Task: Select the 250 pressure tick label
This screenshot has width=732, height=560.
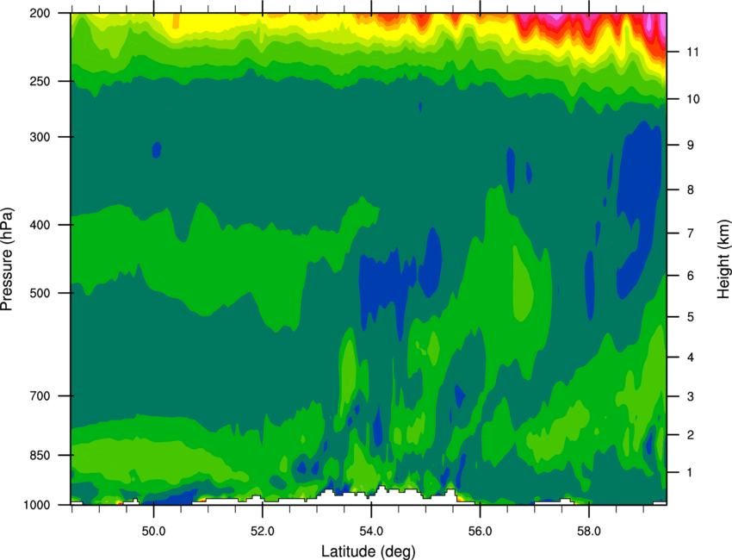Action: [x=40, y=81]
